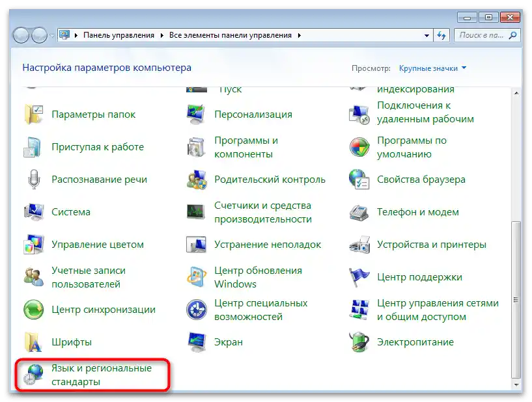Open the Управление цветом icon
The height and width of the screenshot is (402, 532).
(x=34, y=245)
